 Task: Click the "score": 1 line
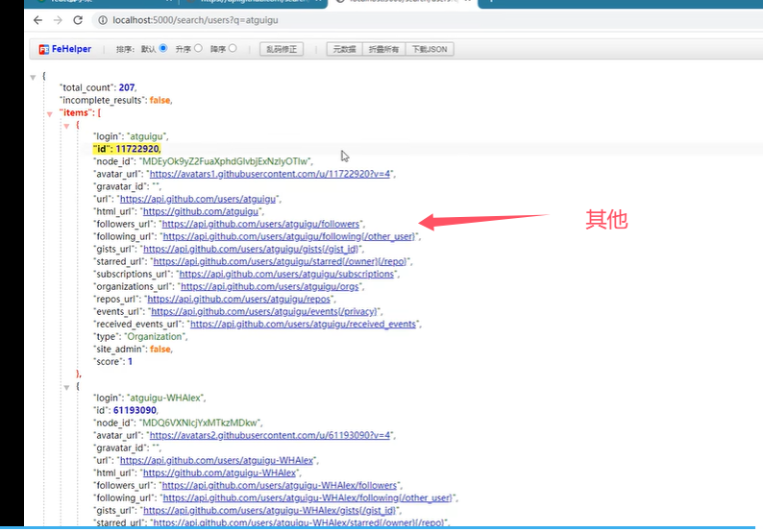pyautogui.click(x=112, y=361)
